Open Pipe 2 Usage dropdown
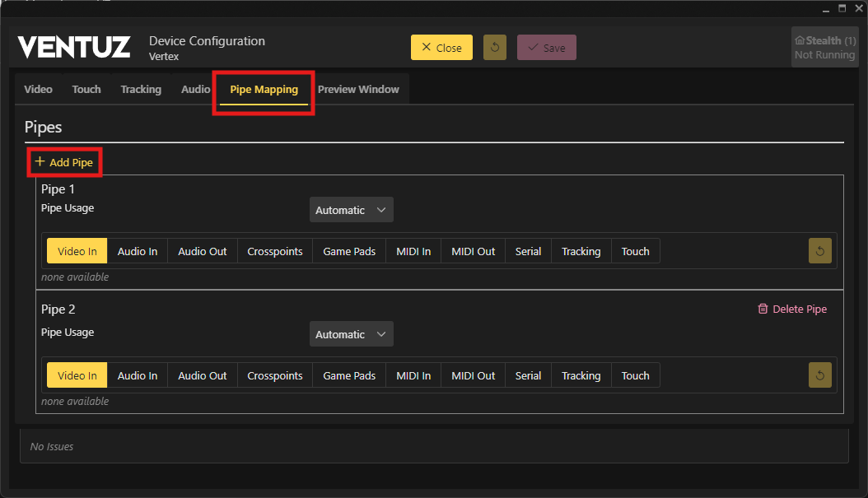Screen dimensions: 868x498 tap(351, 334)
